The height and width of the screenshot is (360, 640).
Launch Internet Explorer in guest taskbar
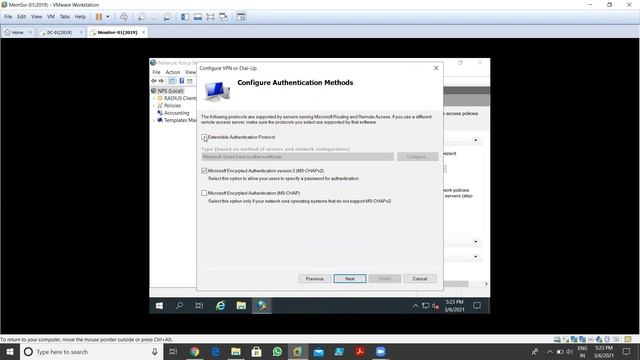click(x=220, y=305)
